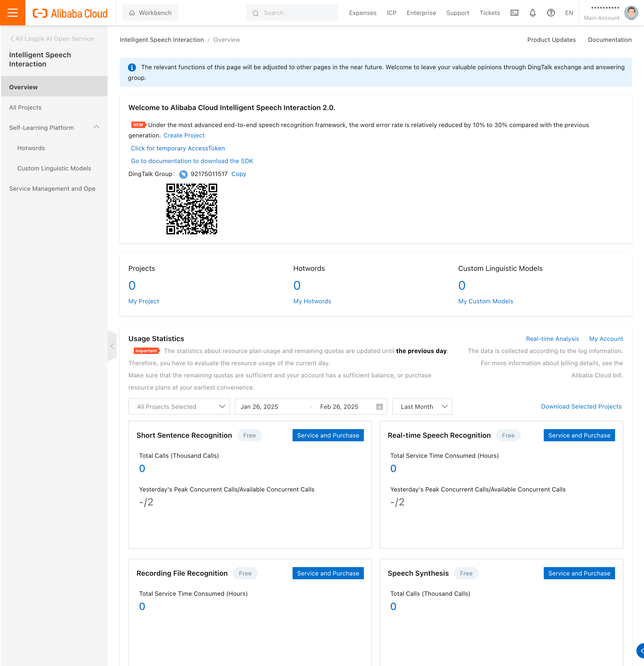Viewport: 644px width, 666px height.
Task: Click Service and Purchase for Speech Synthesis
Action: click(x=579, y=573)
